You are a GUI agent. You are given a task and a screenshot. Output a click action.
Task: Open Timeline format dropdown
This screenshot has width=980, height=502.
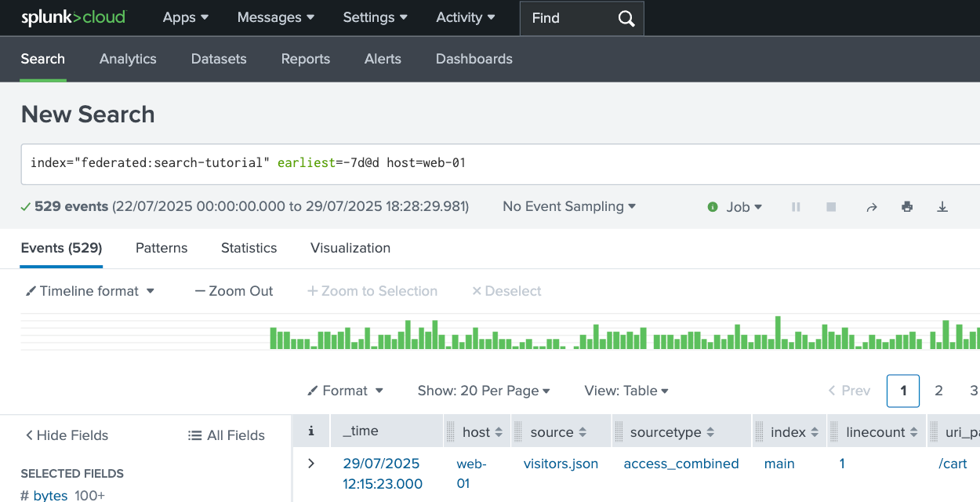click(x=90, y=291)
